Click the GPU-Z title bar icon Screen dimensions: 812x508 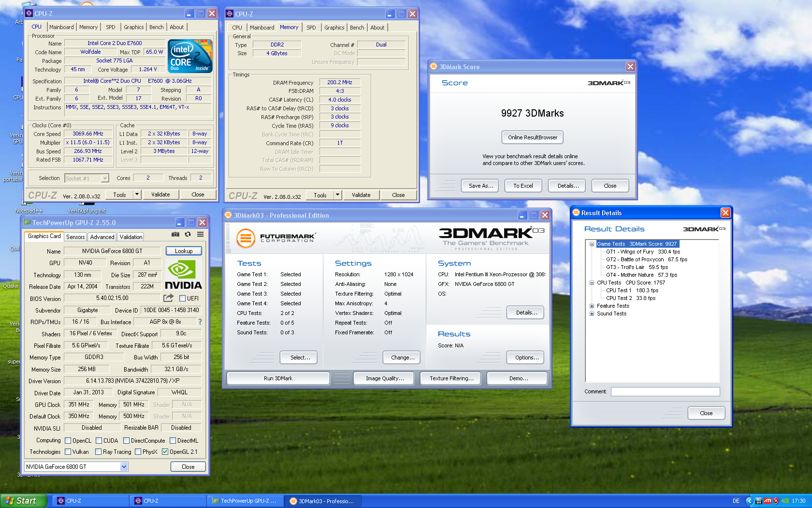pos(28,223)
